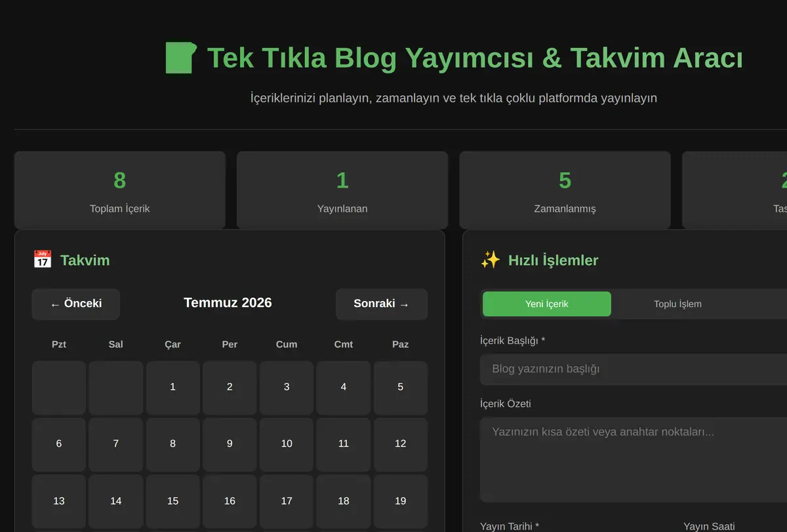Select July 9 in the calendar

[x=230, y=444]
